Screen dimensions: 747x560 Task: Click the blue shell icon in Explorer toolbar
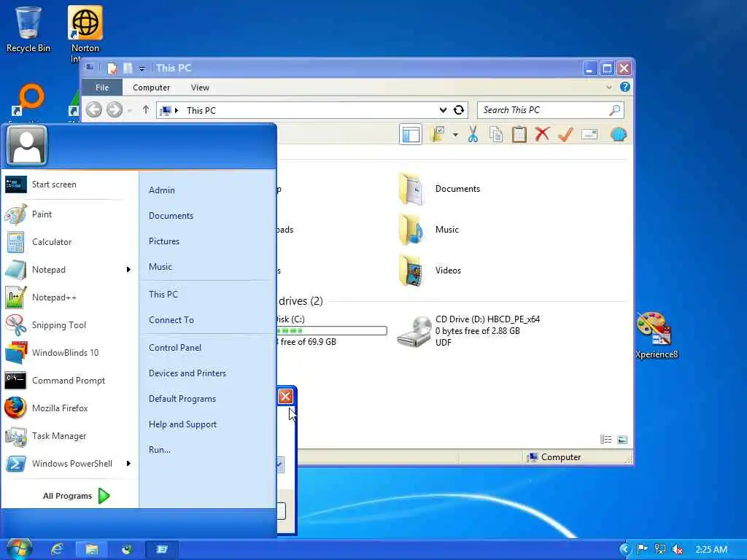(619, 135)
